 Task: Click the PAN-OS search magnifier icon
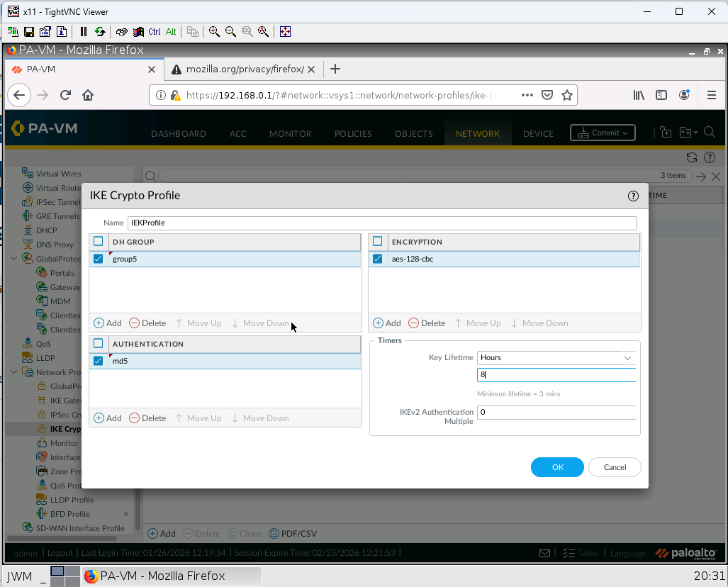point(709,133)
